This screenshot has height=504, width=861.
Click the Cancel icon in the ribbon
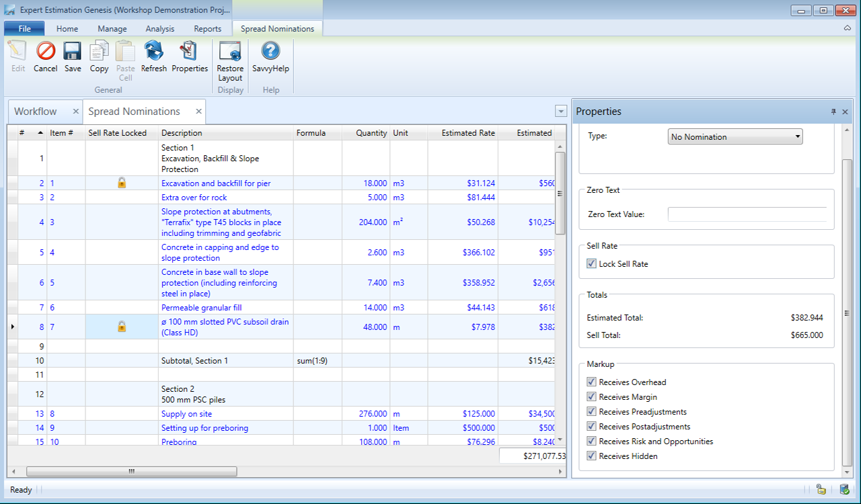tap(45, 56)
